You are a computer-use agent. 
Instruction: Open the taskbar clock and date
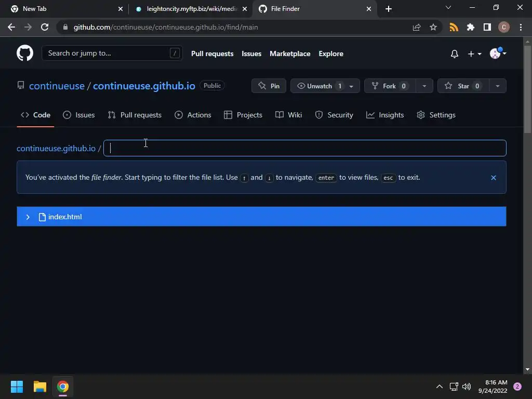[x=493, y=387]
